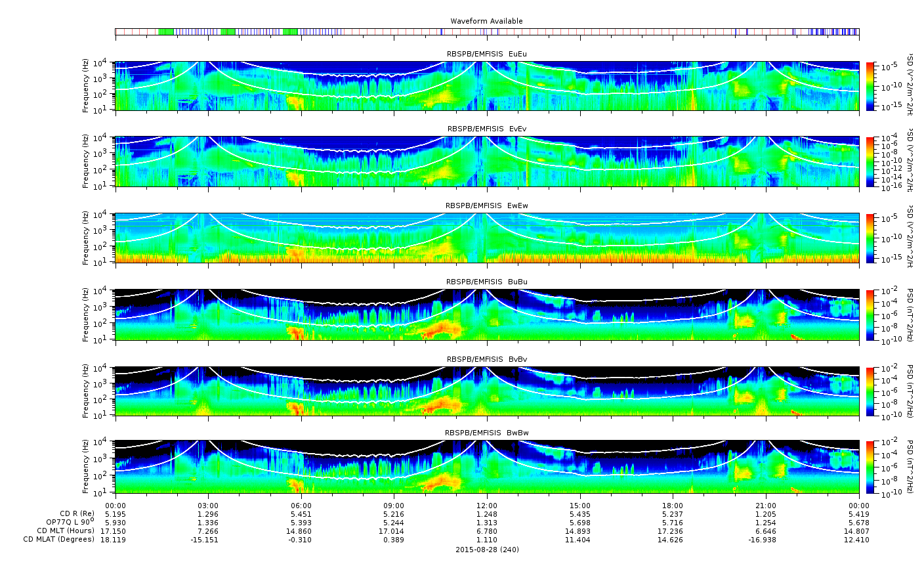Click the RBSPB/EMFISIS EwEw panel title

tap(486, 206)
